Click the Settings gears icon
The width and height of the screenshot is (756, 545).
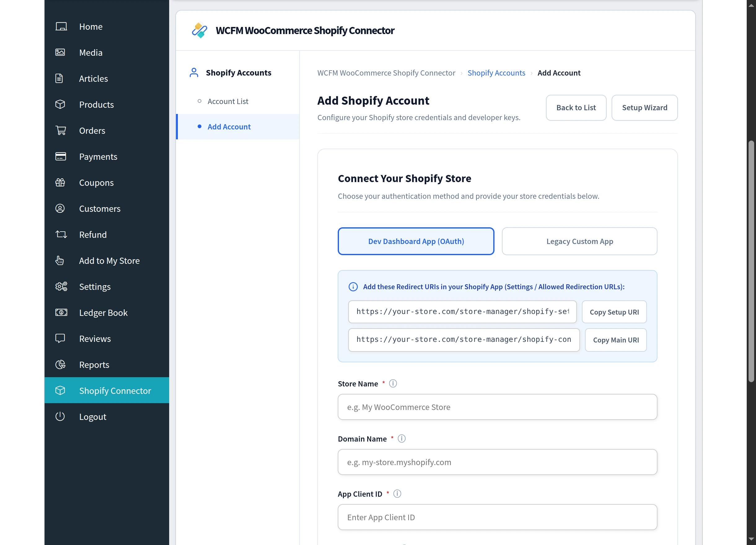tap(61, 286)
